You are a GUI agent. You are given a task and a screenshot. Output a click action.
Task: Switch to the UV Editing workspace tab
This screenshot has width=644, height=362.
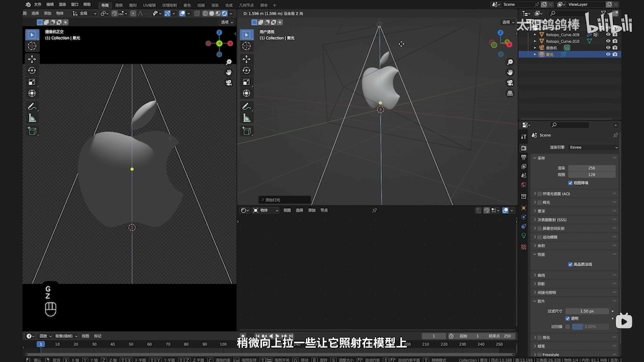[149, 5]
